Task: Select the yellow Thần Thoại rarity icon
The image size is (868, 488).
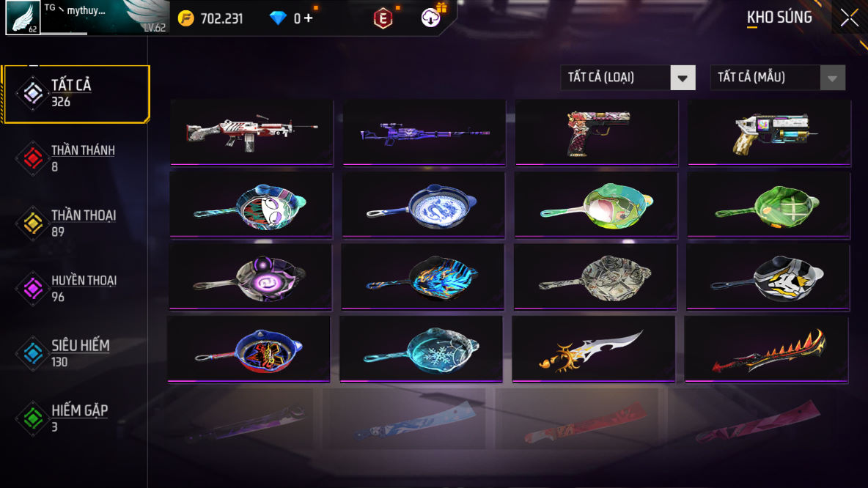Action: point(33,223)
